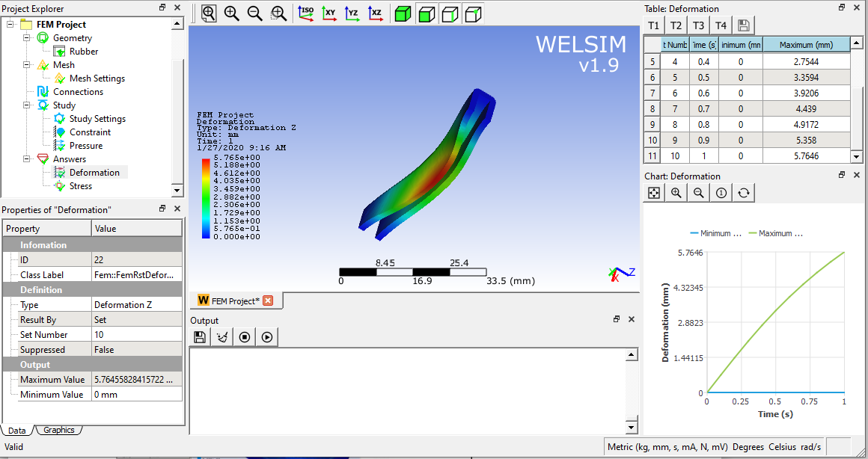Toggle Suppressed property value False

pyautogui.click(x=137, y=350)
